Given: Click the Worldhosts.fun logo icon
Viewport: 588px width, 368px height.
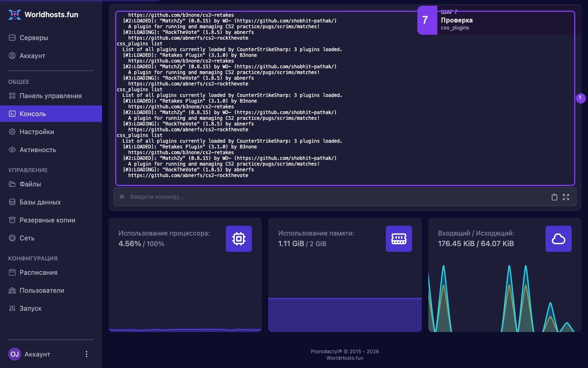Looking at the screenshot, I should 15,15.
